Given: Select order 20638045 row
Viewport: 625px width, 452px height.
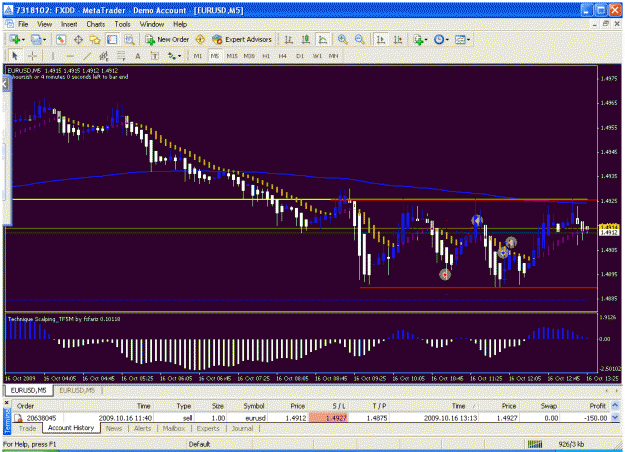Looking at the screenshot, I should click(311, 418).
